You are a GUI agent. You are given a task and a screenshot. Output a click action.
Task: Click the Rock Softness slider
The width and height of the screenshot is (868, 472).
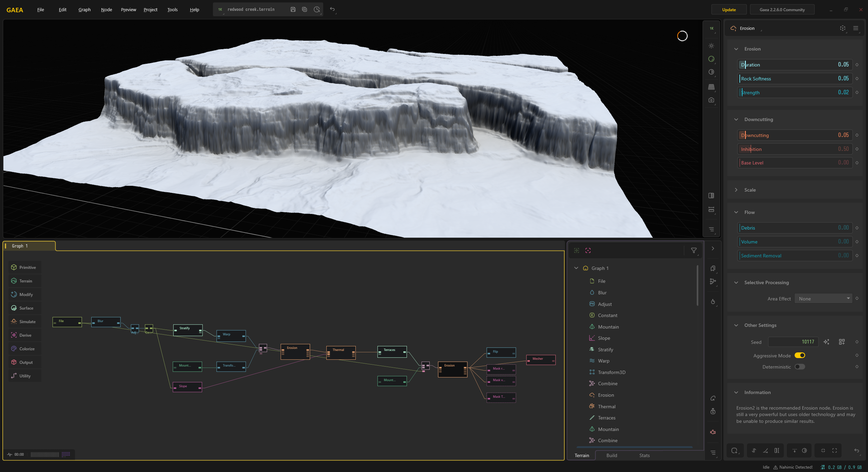[795, 78]
